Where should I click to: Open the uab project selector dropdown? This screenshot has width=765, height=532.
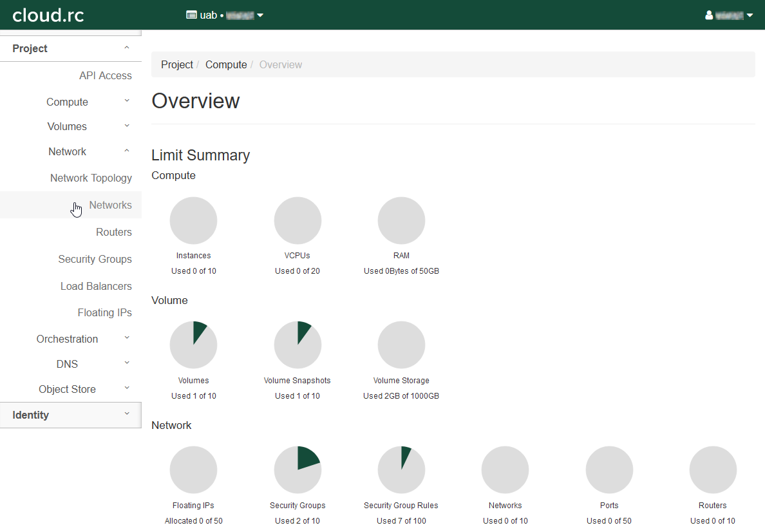coord(225,15)
